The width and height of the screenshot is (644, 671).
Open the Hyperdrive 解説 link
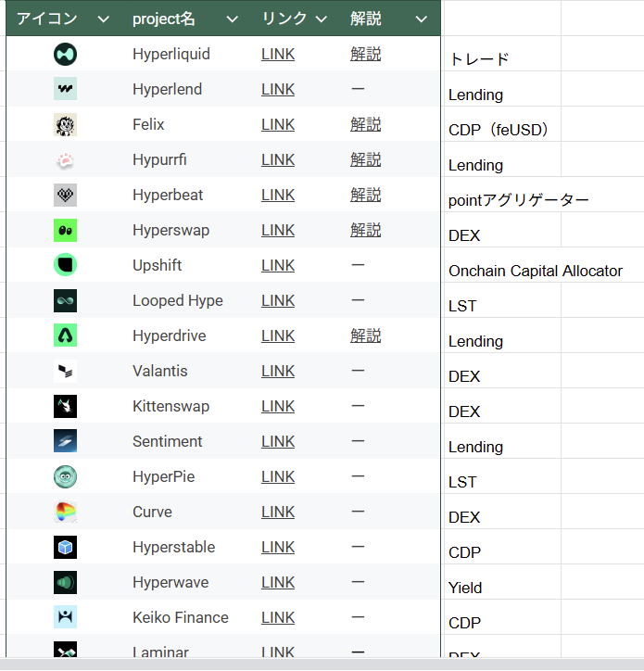click(x=365, y=335)
